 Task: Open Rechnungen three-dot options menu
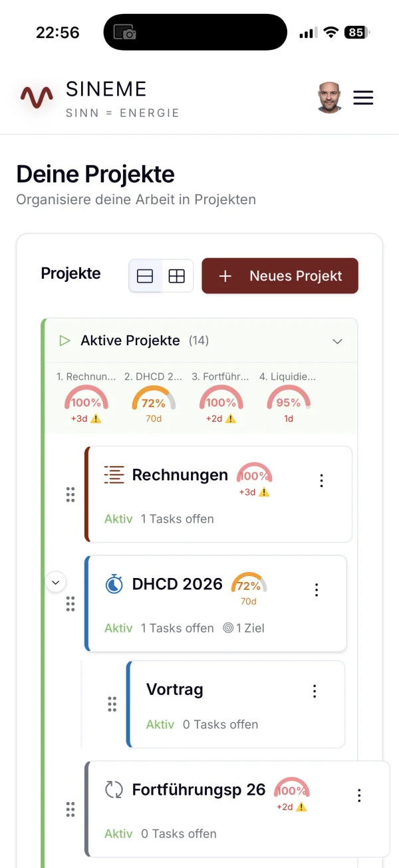coord(321,481)
